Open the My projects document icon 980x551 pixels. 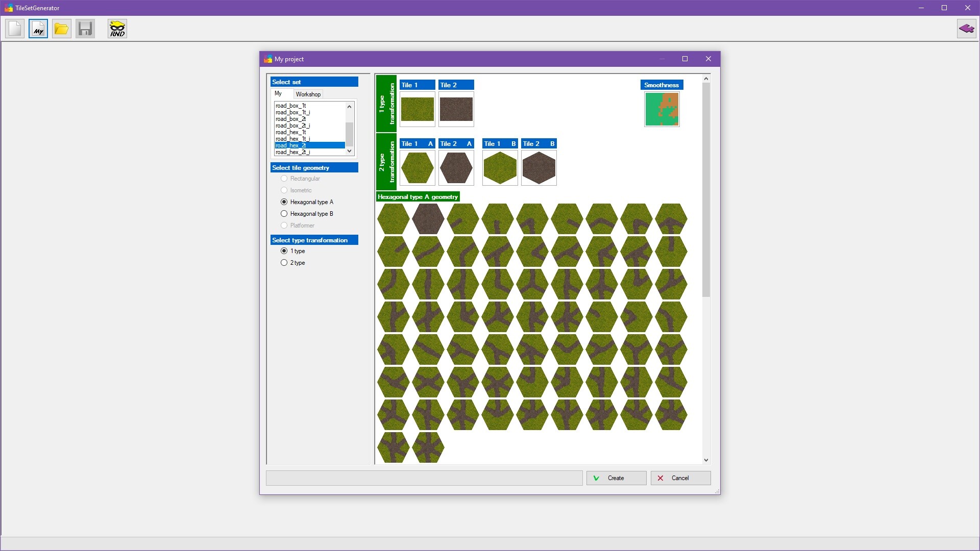click(38, 29)
